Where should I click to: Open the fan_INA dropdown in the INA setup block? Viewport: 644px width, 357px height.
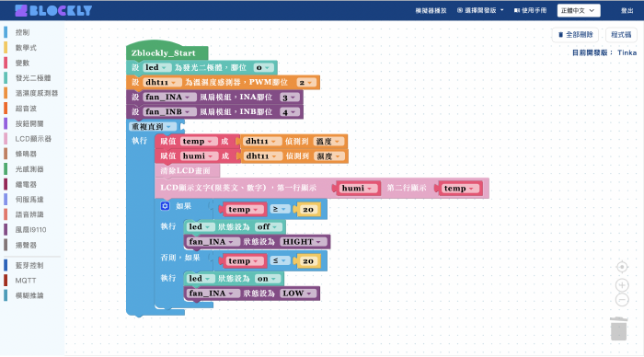click(168, 97)
